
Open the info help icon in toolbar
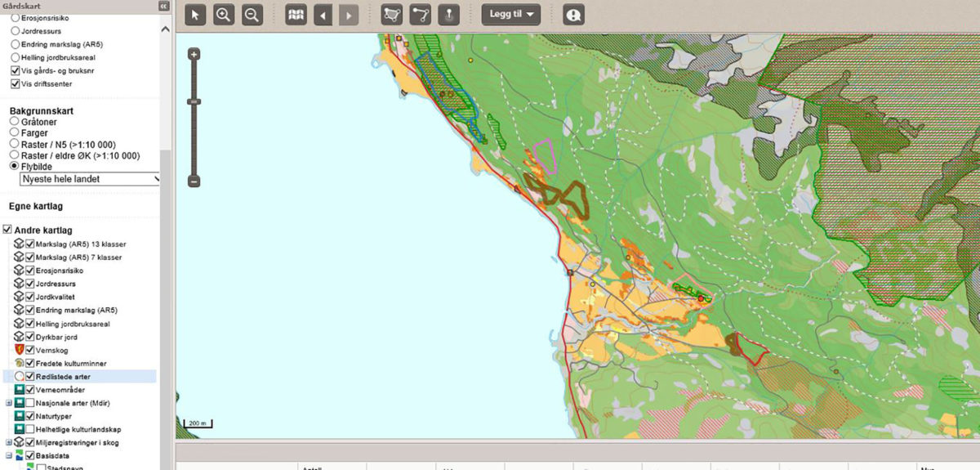tap(573, 14)
